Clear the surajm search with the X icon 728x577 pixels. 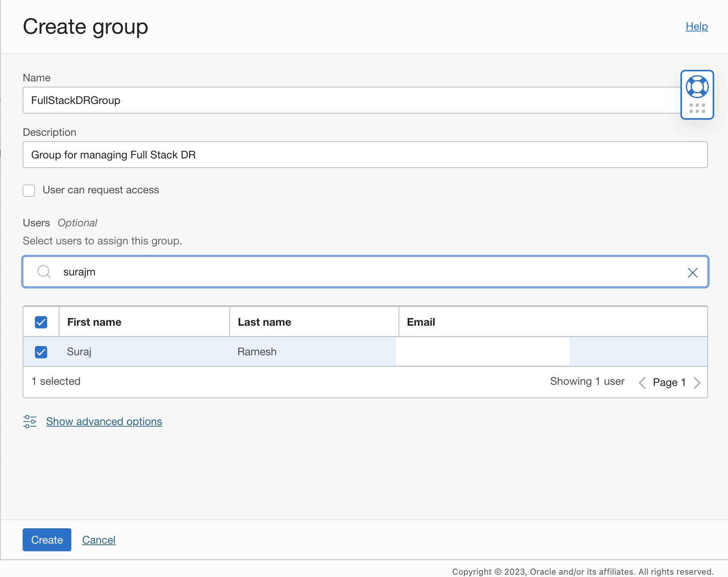tap(692, 272)
